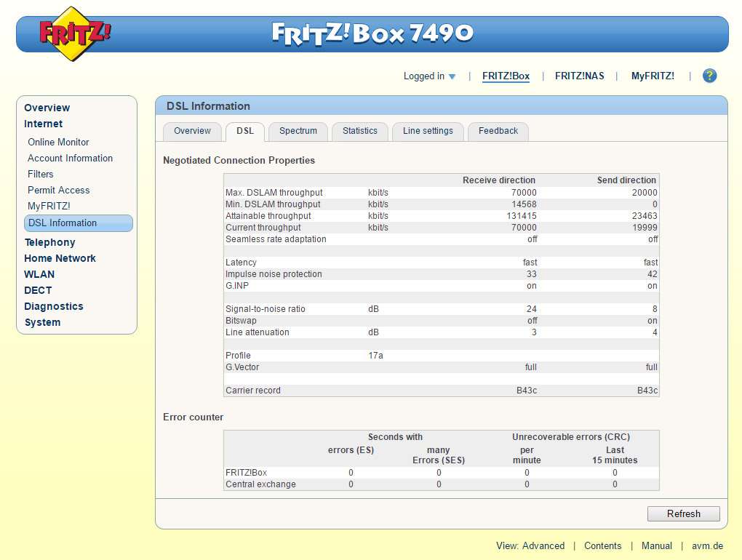The height and width of the screenshot is (560, 742).
Task: Select the Line settings tab
Action: point(428,132)
